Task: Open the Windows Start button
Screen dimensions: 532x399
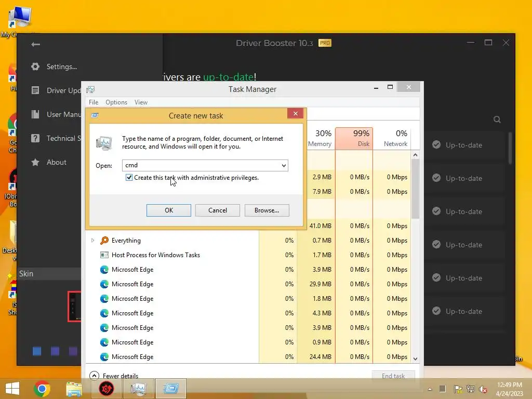Action: 12,389
